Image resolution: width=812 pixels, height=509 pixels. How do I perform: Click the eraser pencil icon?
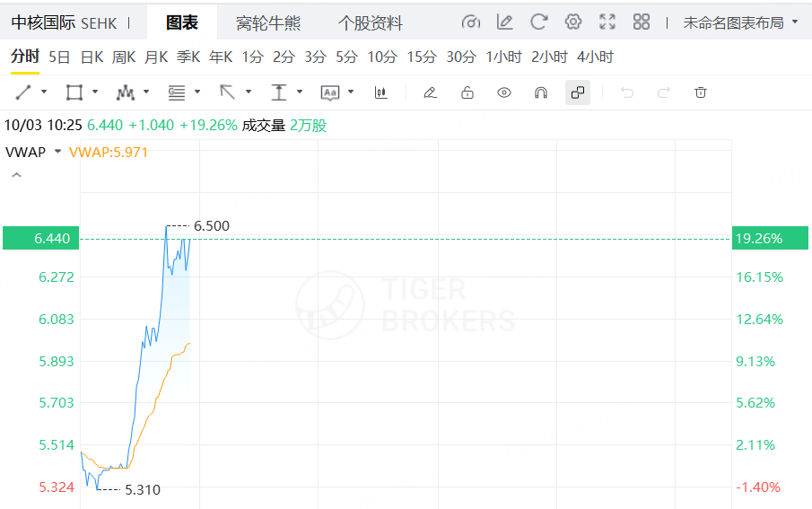tap(431, 92)
